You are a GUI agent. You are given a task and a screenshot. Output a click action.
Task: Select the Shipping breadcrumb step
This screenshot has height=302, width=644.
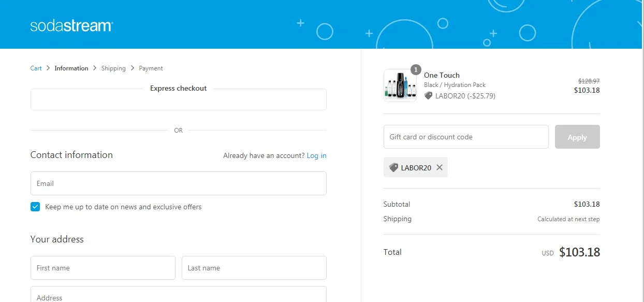point(113,68)
